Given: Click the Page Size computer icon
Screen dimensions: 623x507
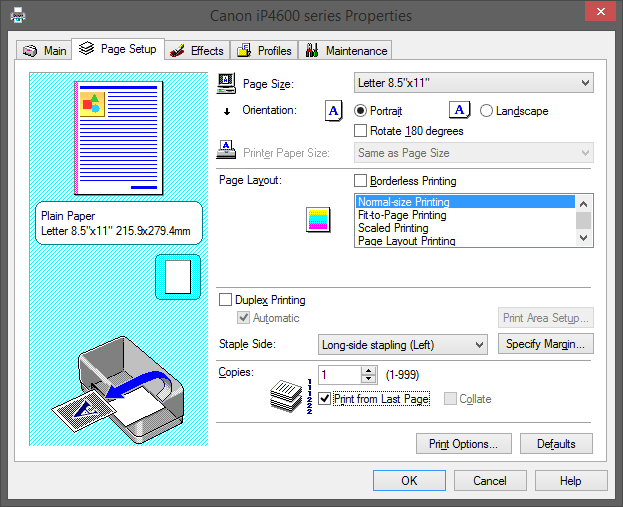Looking at the screenshot, I should tap(226, 83).
